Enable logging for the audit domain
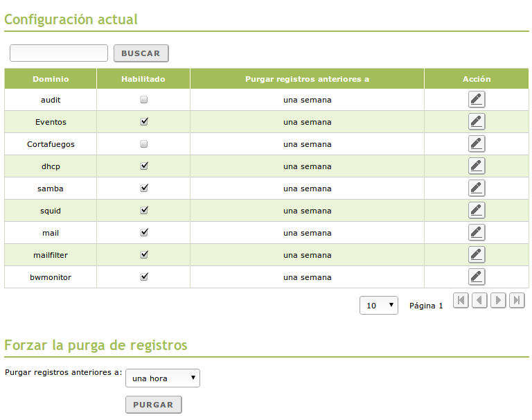The height and width of the screenshot is (420, 532). [144, 100]
